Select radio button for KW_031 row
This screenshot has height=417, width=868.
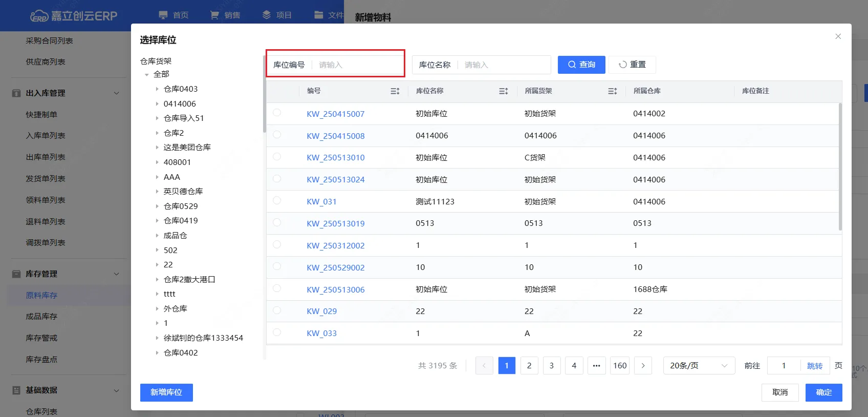click(x=277, y=201)
